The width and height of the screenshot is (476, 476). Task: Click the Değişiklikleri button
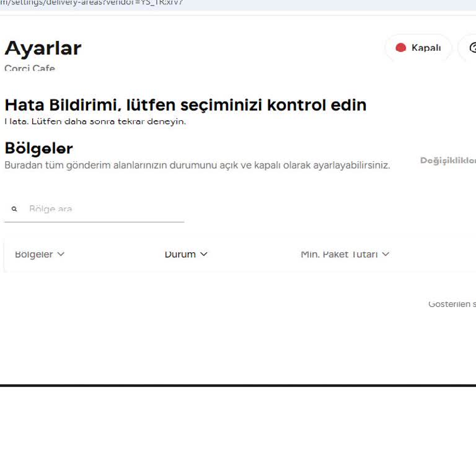click(x=447, y=161)
